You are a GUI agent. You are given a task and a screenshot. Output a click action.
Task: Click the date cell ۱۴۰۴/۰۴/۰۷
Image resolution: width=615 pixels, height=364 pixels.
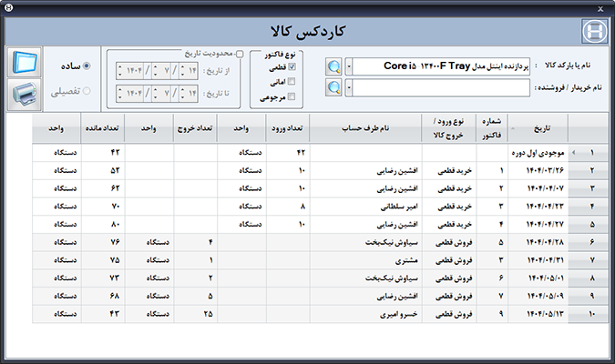tap(538, 188)
